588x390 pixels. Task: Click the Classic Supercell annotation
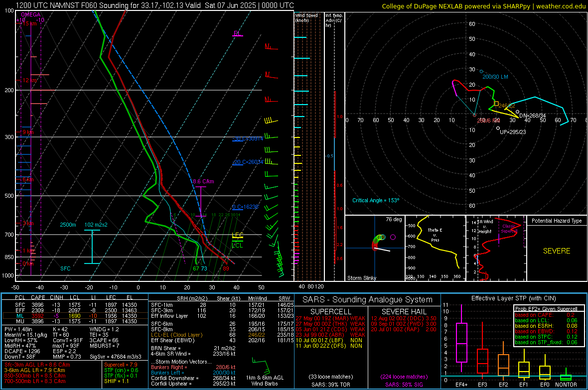click(x=509, y=229)
